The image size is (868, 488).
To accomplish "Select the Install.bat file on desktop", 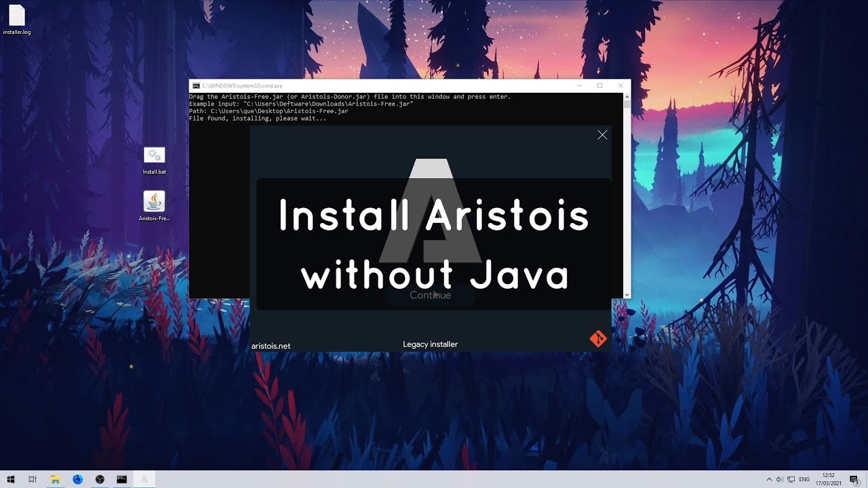I will click(x=155, y=161).
